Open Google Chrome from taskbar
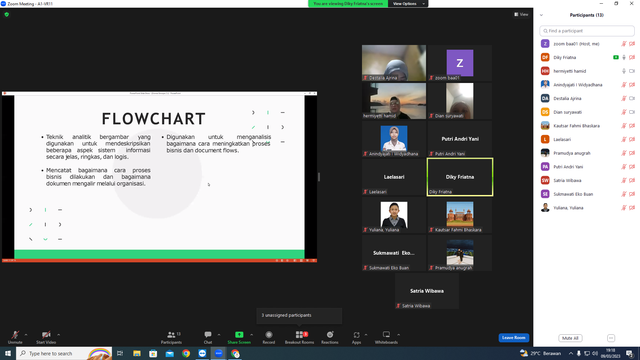The height and width of the screenshot is (360, 640). (x=186, y=353)
